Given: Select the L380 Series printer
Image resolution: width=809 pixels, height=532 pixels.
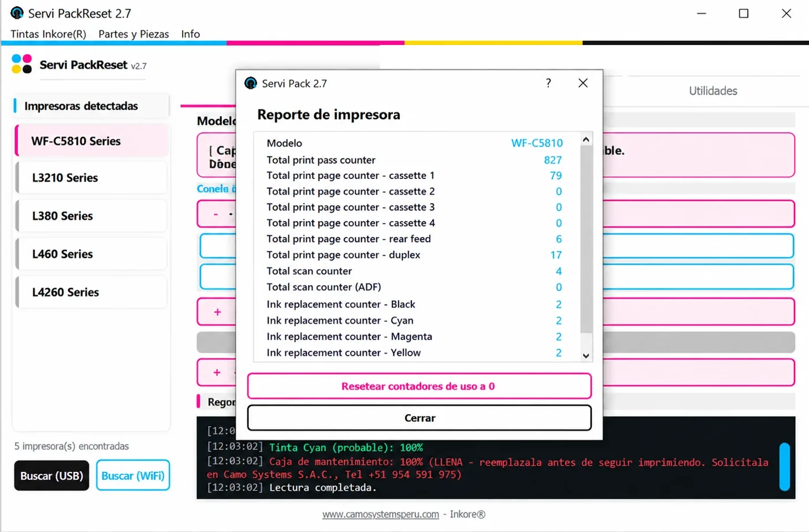Looking at the screenshot, I should (x=92, y=216).
